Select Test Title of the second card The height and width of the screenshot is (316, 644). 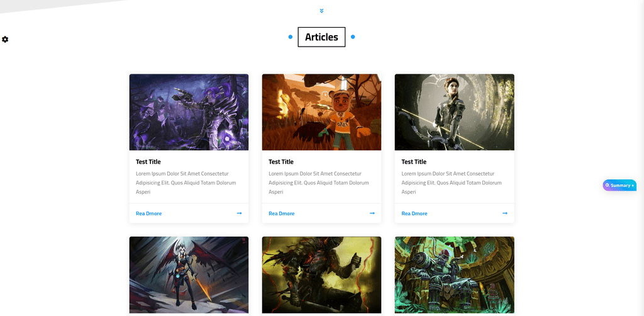(x=281, y=162)
